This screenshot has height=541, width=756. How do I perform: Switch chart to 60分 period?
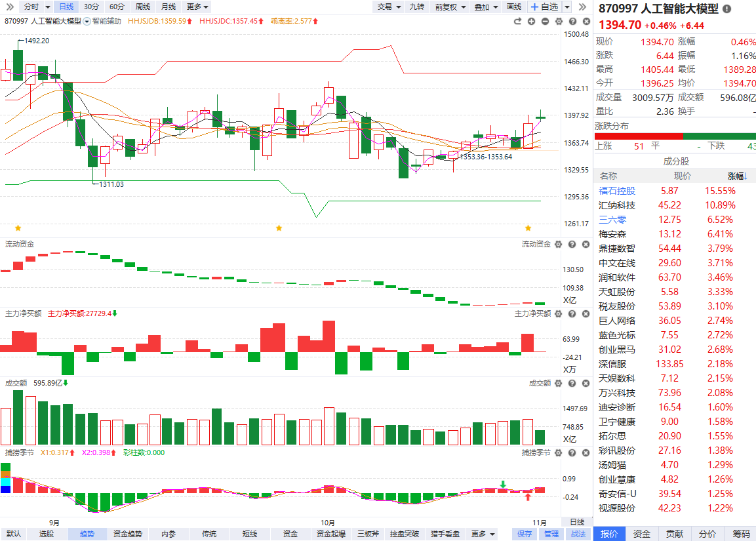click(117, 7)
